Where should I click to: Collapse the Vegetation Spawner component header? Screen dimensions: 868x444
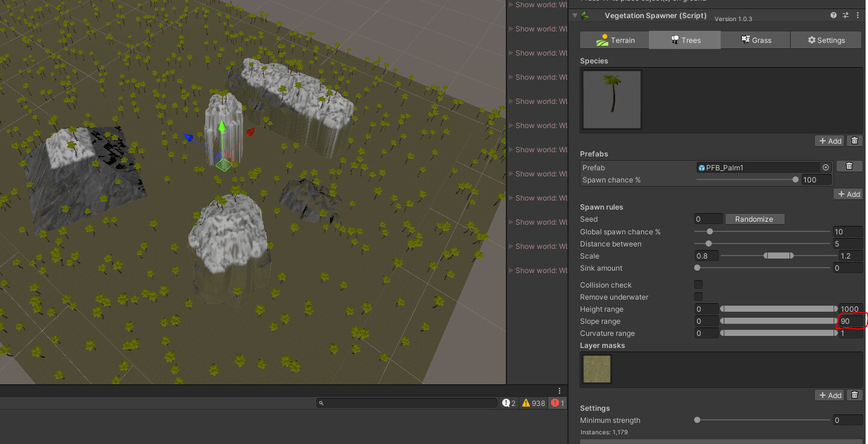point(573,15)
